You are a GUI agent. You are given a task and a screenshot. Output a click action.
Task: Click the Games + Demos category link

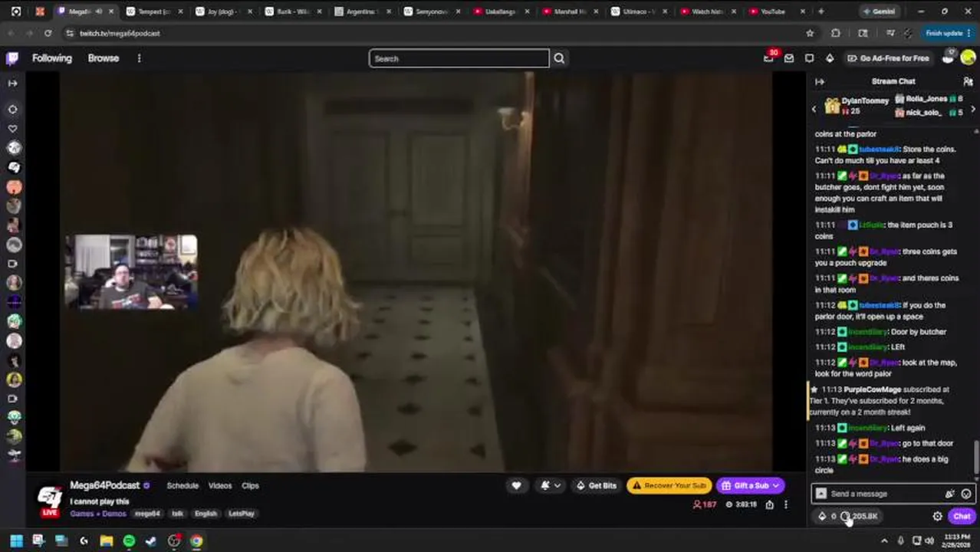[98, 514]
